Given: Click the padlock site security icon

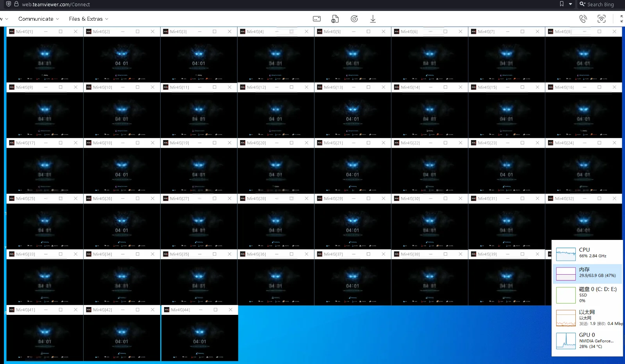Looking at the screenshot, I should click(x=16, y=4).
